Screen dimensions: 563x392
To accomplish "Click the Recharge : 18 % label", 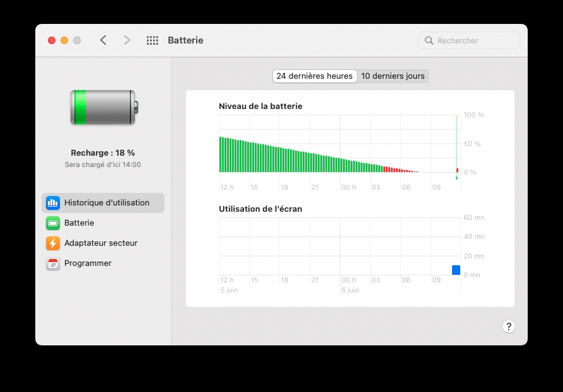I will point(103,153).
